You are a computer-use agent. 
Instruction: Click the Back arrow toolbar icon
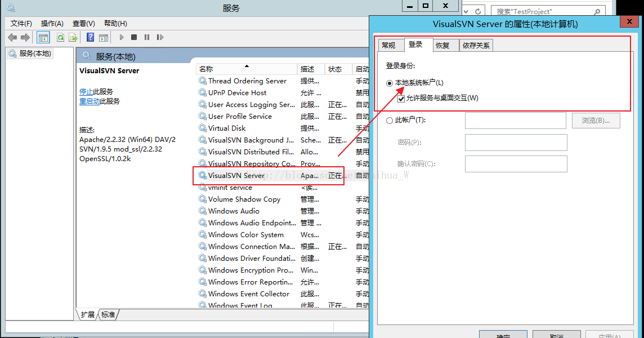coord(13,37)
